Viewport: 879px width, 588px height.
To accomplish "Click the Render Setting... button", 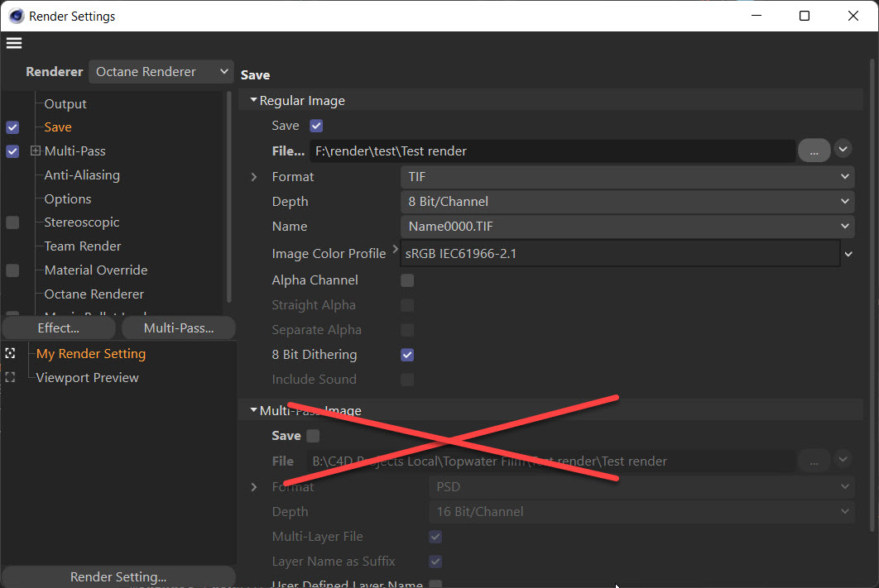I will (x=118, y=576).
